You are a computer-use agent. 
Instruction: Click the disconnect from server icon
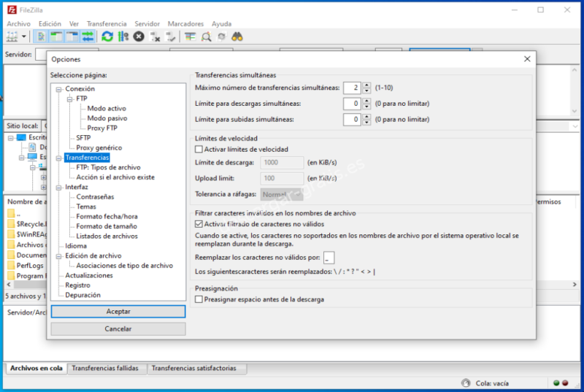pyautogui.click(x=155, y=36)
